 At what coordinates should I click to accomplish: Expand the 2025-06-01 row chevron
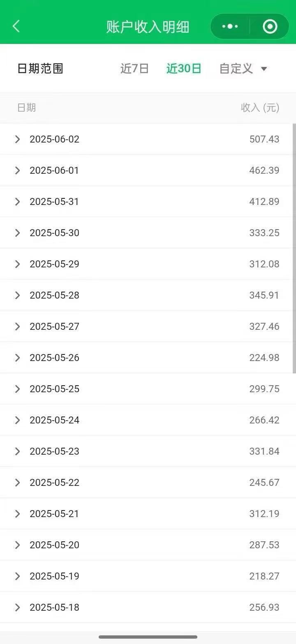17,170
